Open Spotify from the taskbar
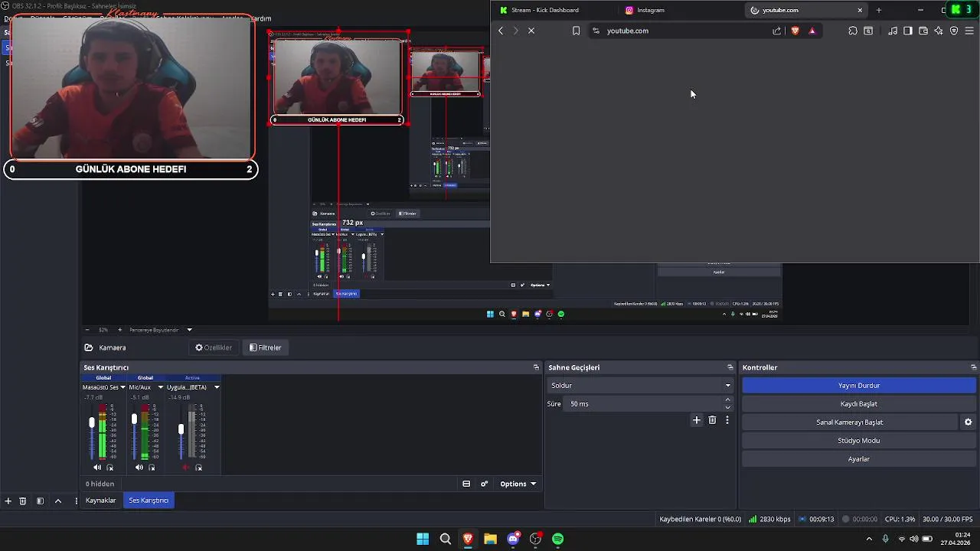The image size is (980, 551). (558, 539)
